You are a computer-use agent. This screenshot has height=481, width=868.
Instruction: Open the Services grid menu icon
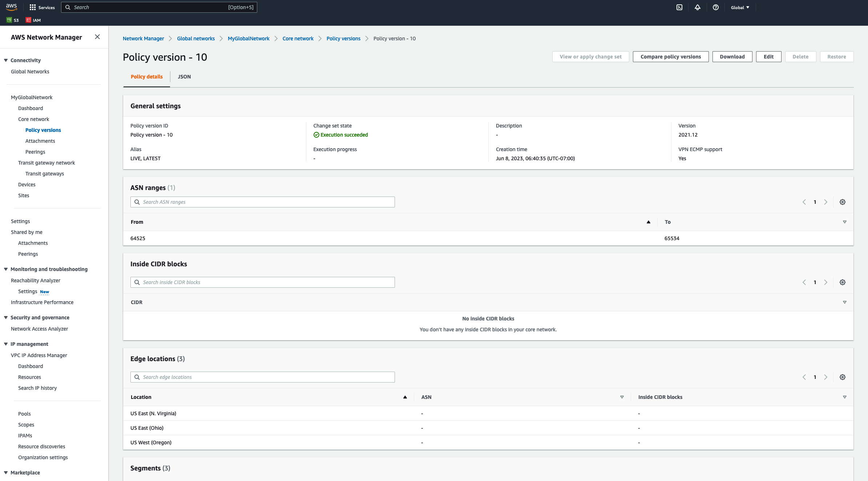(32, 7)
